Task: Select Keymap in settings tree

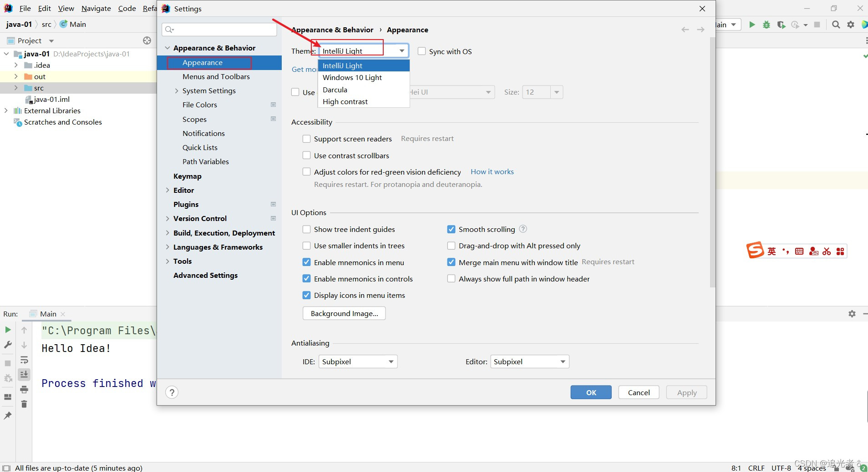Action: coord(187,176)
